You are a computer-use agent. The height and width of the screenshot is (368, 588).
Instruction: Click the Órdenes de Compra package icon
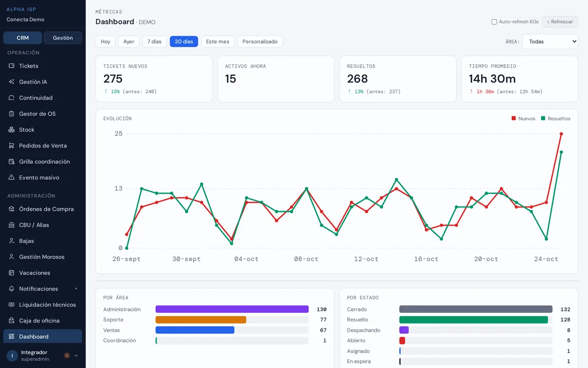coord(11,209)
